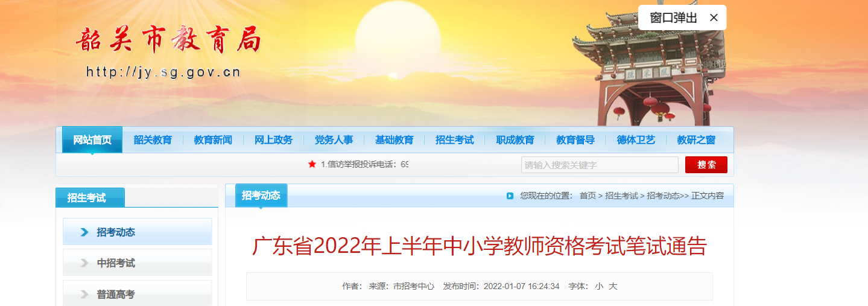Click the red 搜索 button
This screenshot has height=306, width=868.
point(706,165)
